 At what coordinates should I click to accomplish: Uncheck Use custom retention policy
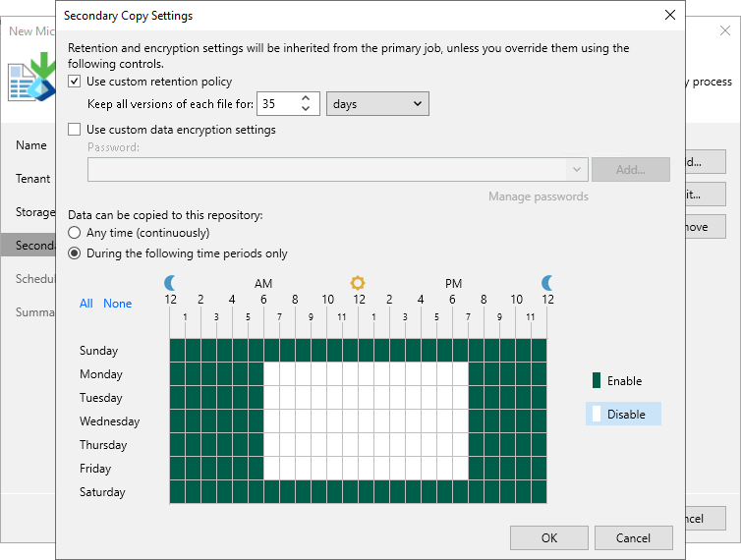tap(74, 82)
